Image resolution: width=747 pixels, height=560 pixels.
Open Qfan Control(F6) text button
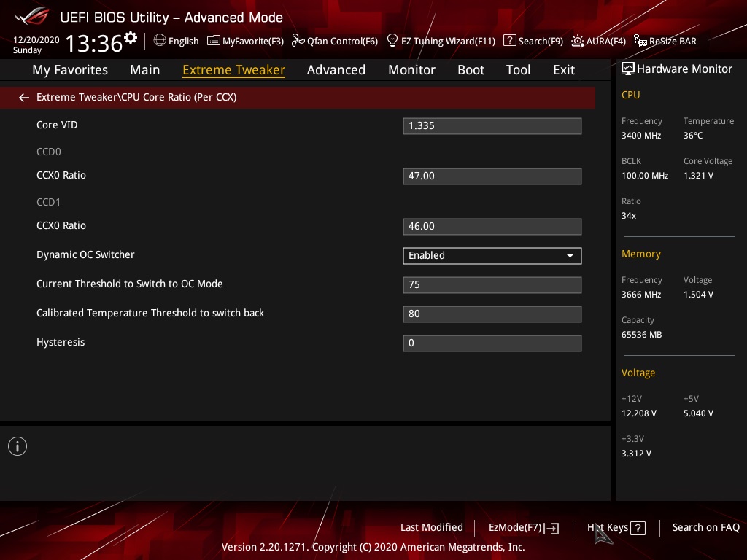343,41
